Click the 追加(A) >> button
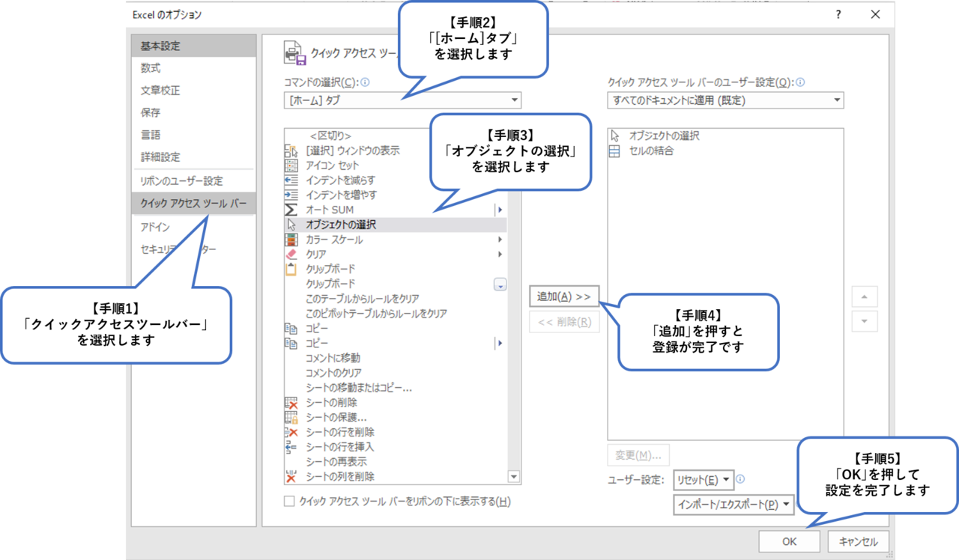Viewport: 959px width, 560px height. [564, 297]
